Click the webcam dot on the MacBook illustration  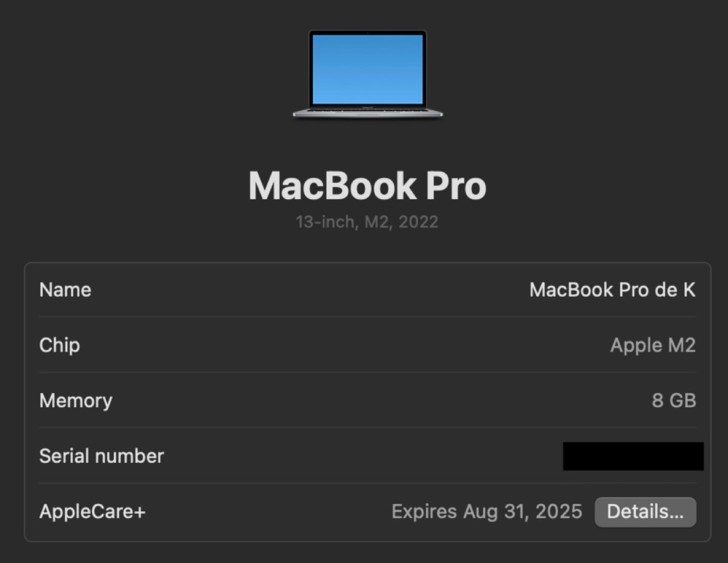point(368,33)
